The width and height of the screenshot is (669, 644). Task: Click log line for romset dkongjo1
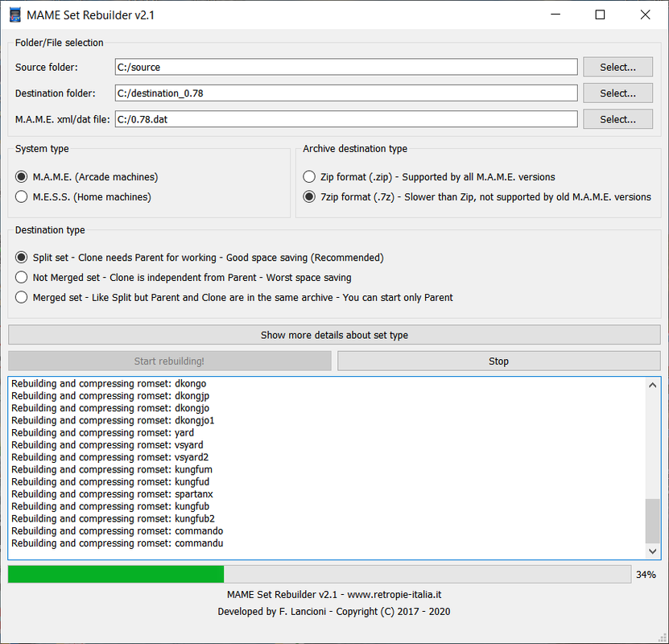click(113, 420)
